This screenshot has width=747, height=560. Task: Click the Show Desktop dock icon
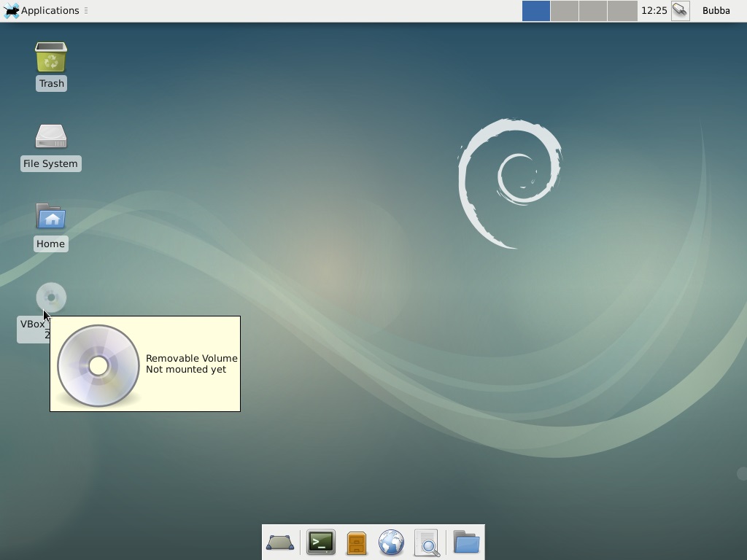coord(280,542)
